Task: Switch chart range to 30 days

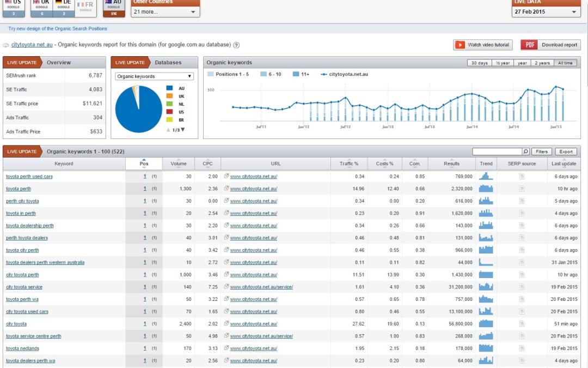Action: (x=480, y=63)
